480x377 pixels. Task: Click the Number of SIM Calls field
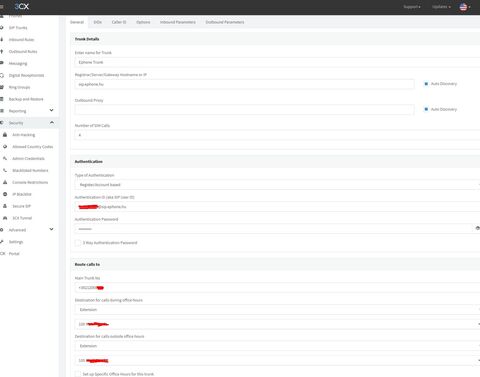pyautogui.click(x=277, y=135)
